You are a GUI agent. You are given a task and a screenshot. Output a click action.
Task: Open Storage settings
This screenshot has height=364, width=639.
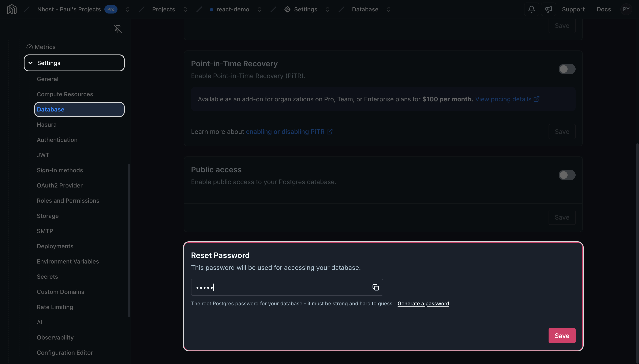(x=48, y=216)
